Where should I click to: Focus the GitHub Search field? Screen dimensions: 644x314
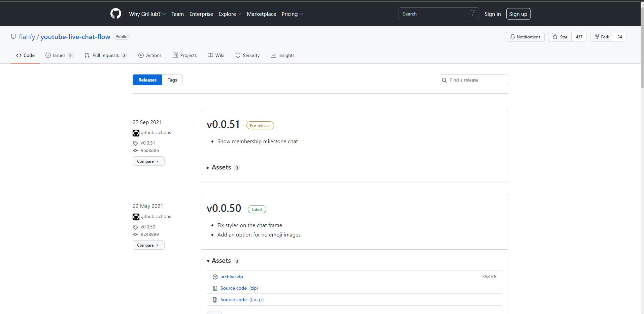click(x=439, y=14)
